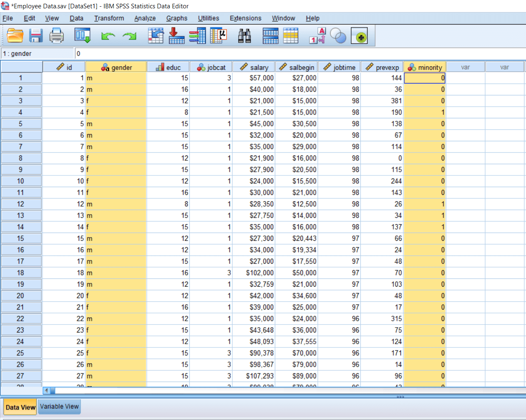Open the File menu
The height and width of the screenshot is (420, 526).
pyautogui.click(x=8, y=18)
